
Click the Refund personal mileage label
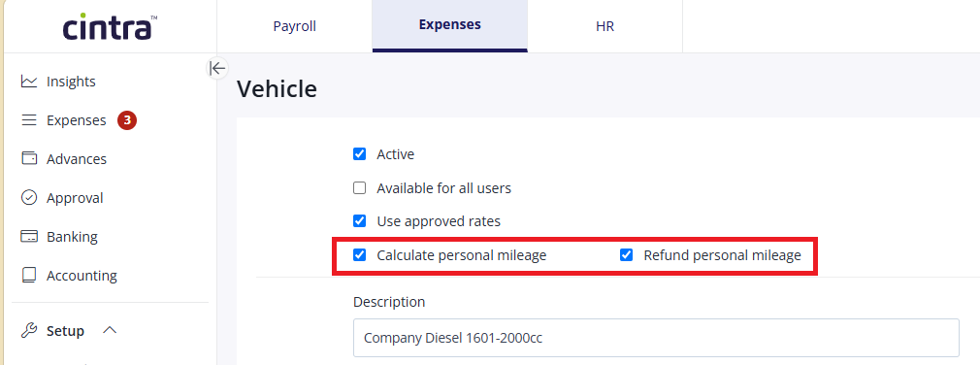722,254
